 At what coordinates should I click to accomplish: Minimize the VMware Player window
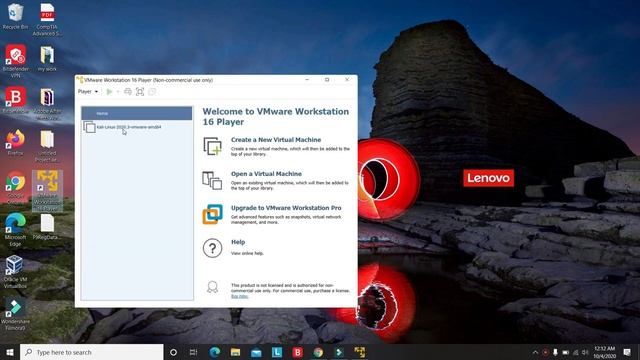pos(307,80)
